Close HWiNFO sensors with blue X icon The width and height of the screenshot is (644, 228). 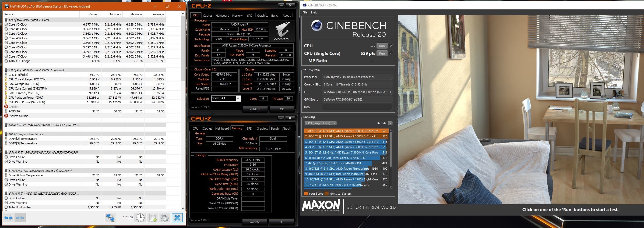(177, 218)
